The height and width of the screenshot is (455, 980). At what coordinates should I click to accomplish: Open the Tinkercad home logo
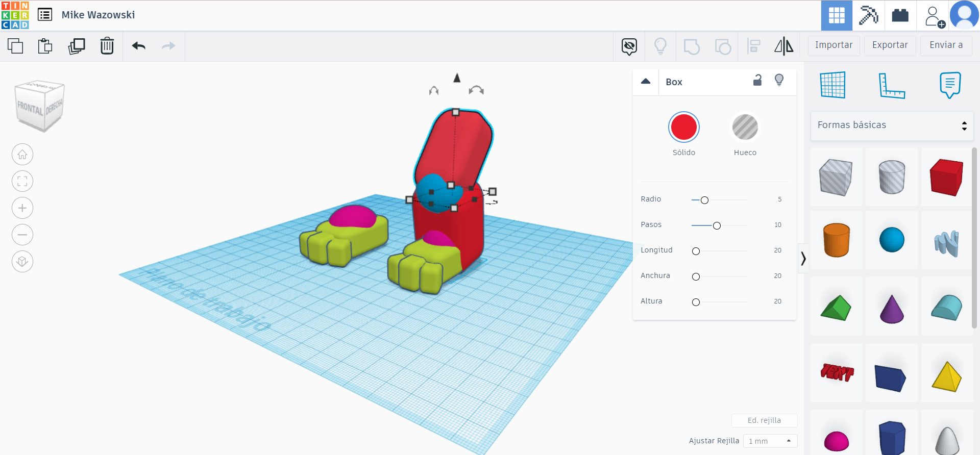coord(15,15)
